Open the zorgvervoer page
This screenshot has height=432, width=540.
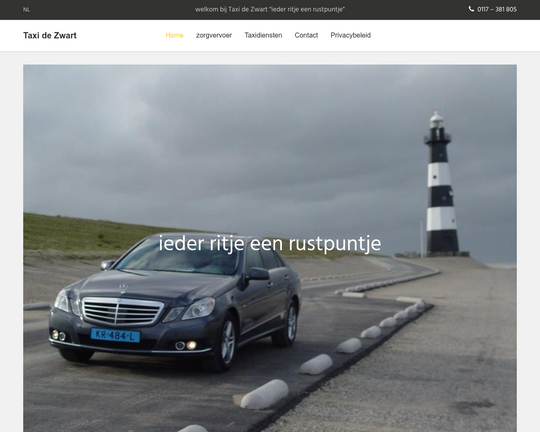[x=214, y=35]
